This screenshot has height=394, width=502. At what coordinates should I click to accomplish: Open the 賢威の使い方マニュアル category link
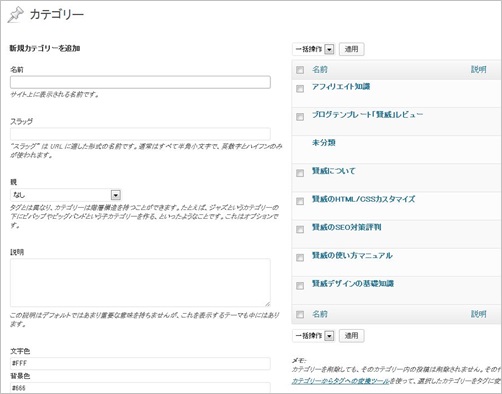click(352, 255)
